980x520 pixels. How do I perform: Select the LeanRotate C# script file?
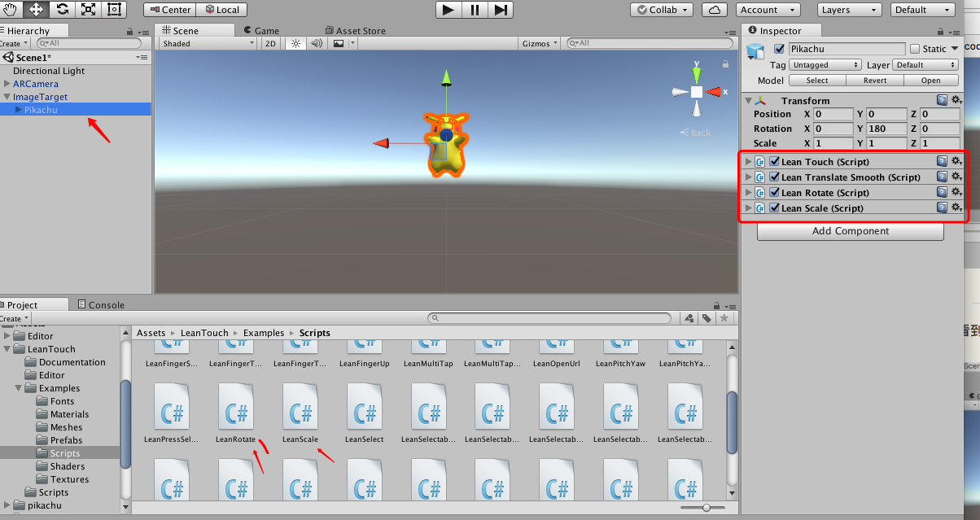[x=236, y=413]
